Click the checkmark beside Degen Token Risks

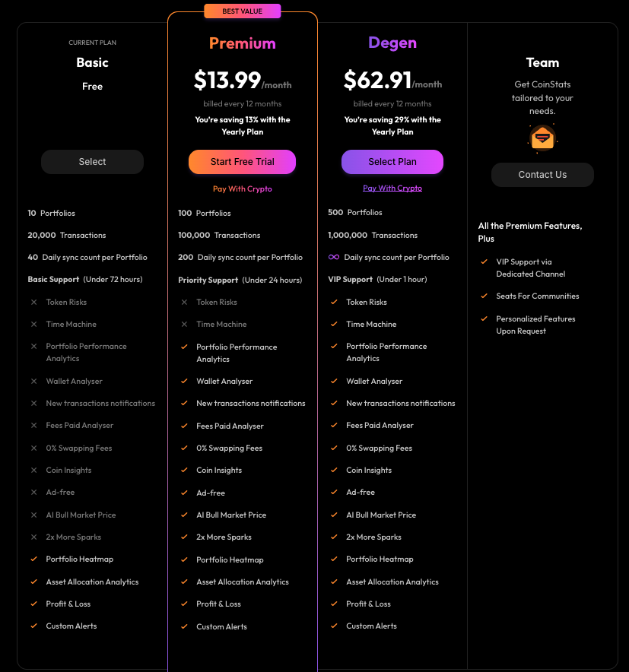(x=334, y=302)
